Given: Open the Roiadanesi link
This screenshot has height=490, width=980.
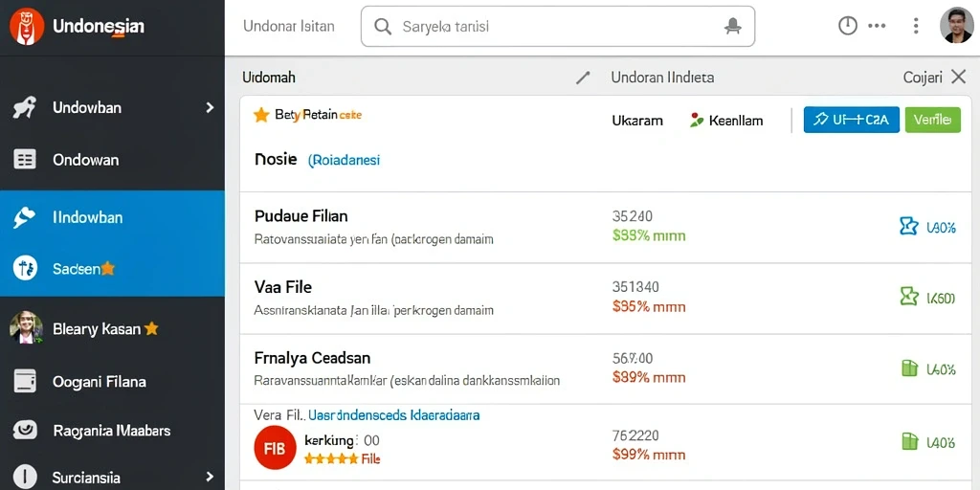Looking at the screenshot, I should (344, 160).
